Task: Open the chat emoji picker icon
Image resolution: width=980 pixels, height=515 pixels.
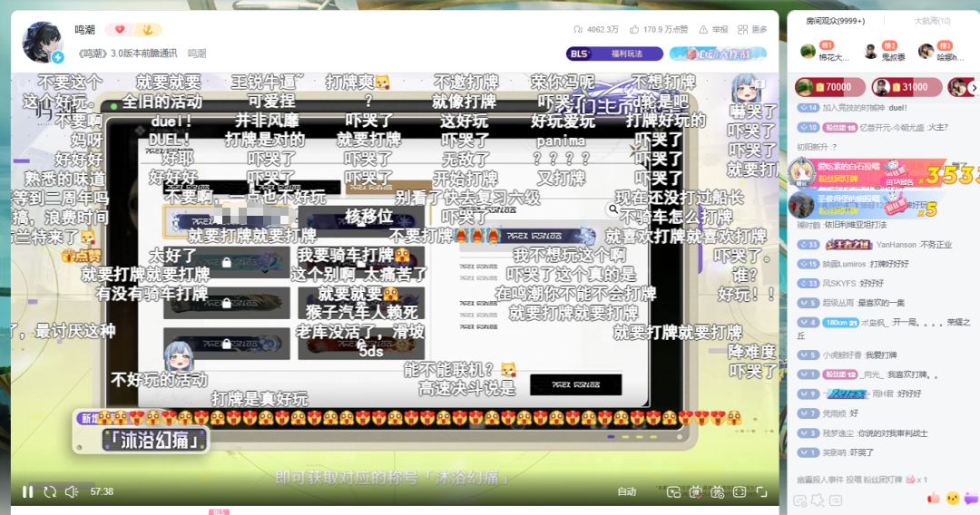Action: pyautogui.click(x=799, y=500)
